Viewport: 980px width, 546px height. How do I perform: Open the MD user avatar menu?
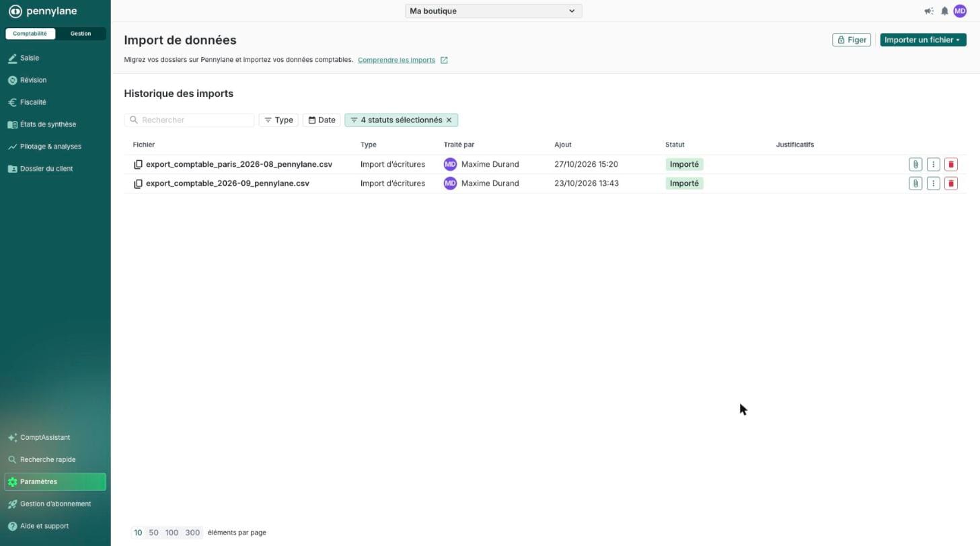(960, 11)
